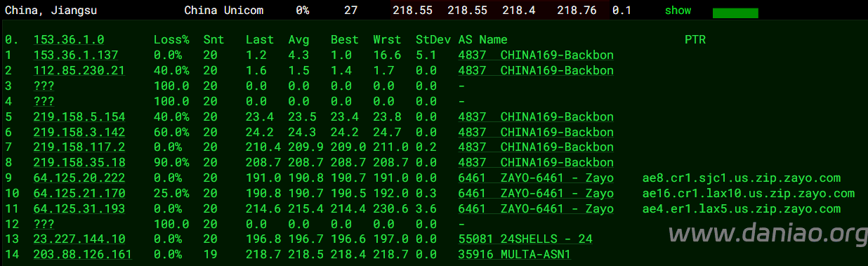Click the ??? host on hop 4

click(x=44, y=101)
